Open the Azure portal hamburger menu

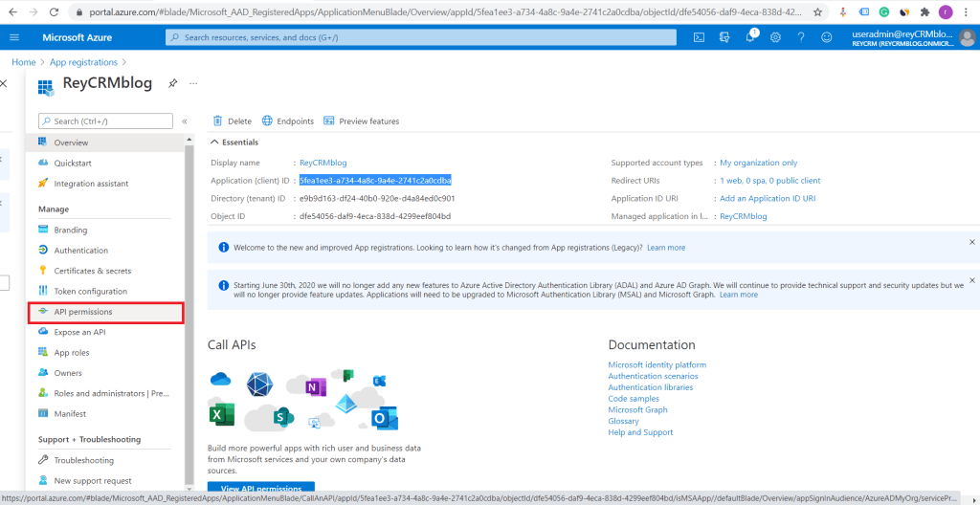point(14,37)
